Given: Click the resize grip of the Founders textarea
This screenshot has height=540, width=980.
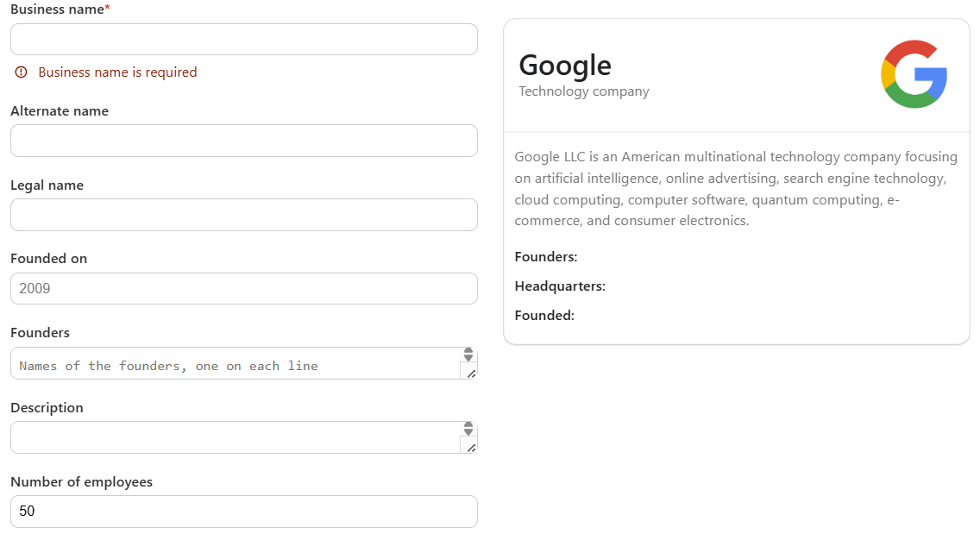Looking at the screenshot, I should (473, 375).
